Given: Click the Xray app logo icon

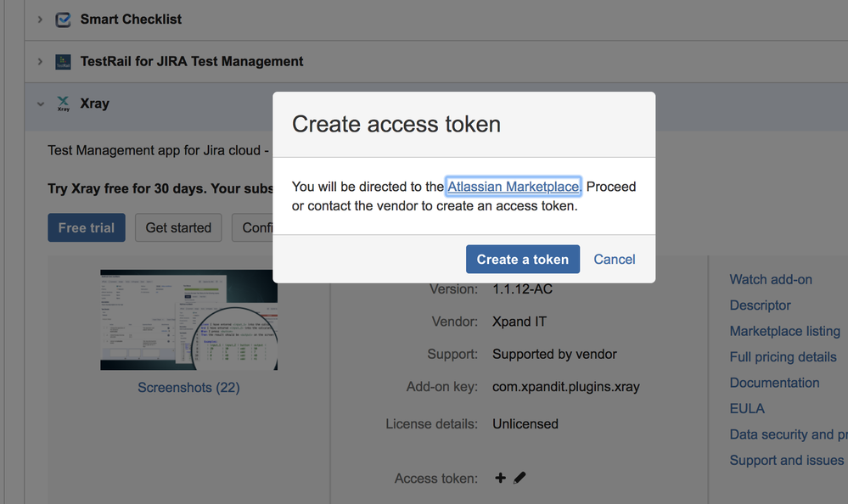Looking at the screenshot, I should pos(64,104).
